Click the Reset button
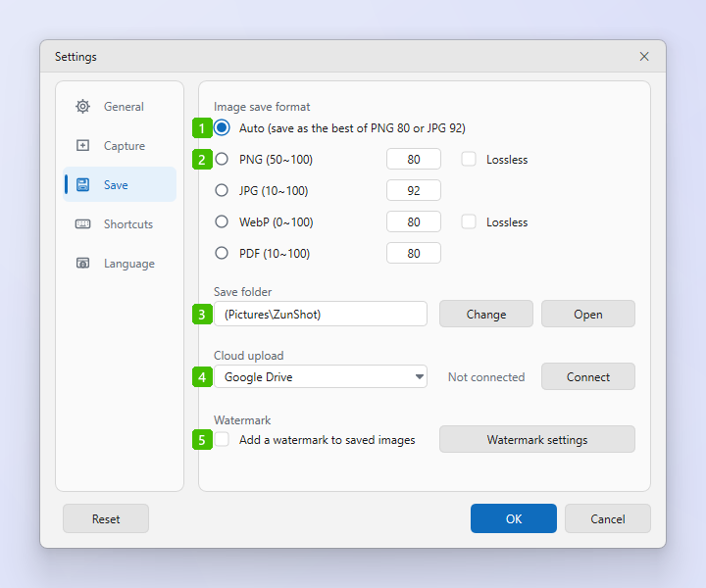Viewport: 706px width, 588px height. pyautogui.click(x=106, y=518)
